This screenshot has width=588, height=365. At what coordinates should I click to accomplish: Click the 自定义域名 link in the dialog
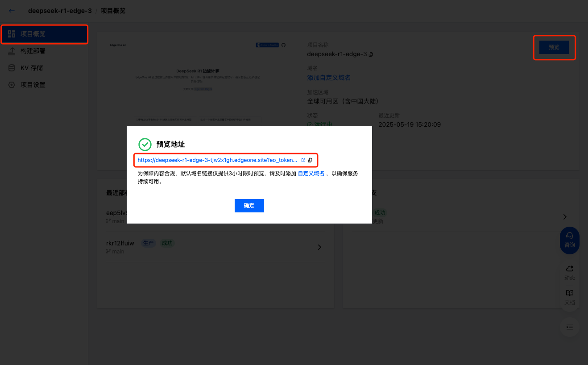tap(311, 174)
